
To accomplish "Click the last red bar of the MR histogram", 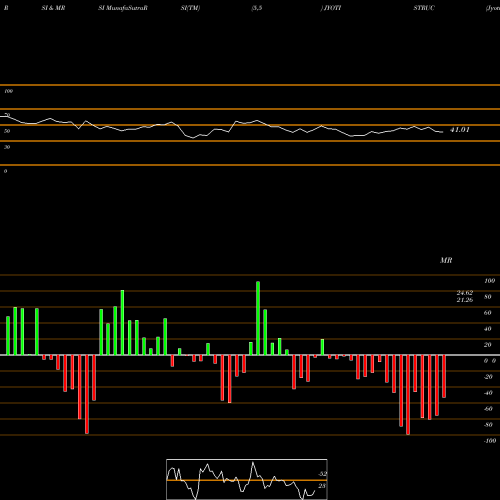I will pyautogui.click(x=444, y=376).
